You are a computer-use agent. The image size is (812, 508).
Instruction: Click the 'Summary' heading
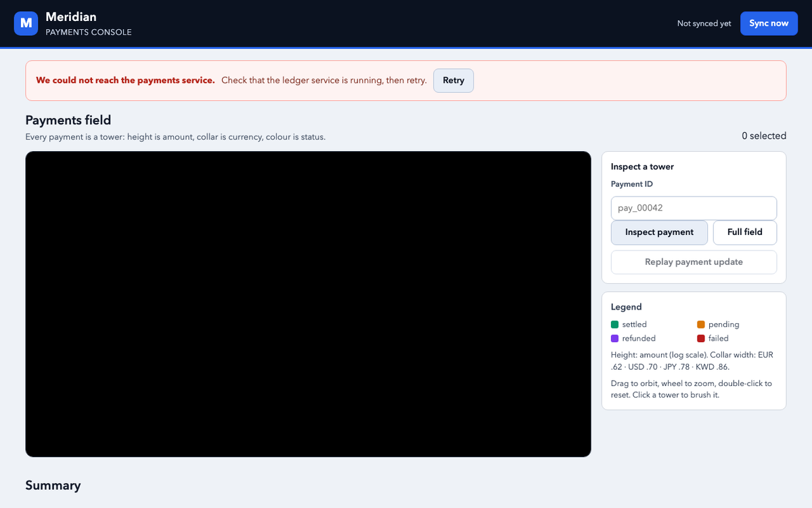53,486
